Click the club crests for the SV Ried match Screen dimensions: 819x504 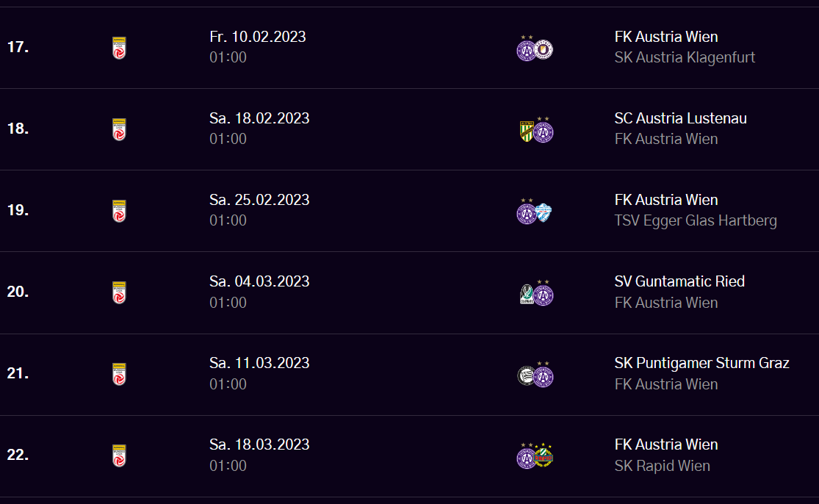pos(536,292)
